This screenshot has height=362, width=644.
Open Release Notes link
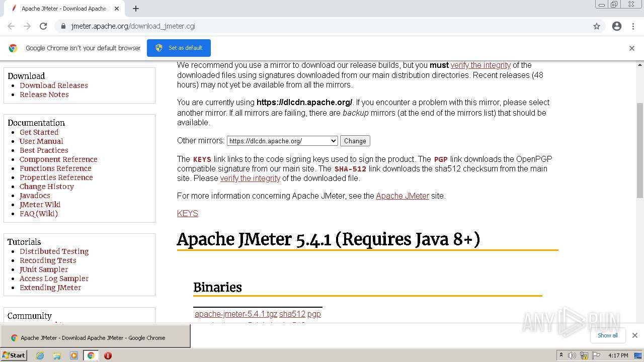click(44, 95)
